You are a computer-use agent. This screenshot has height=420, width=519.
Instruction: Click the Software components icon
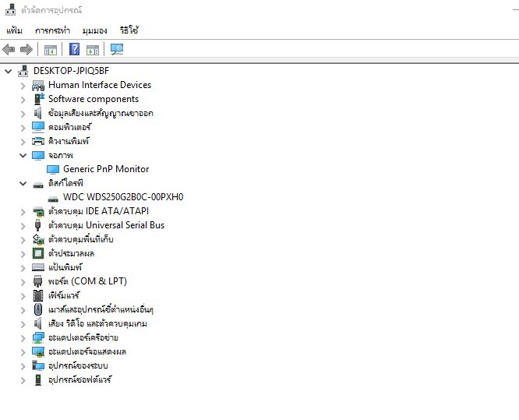coord(38,99)
